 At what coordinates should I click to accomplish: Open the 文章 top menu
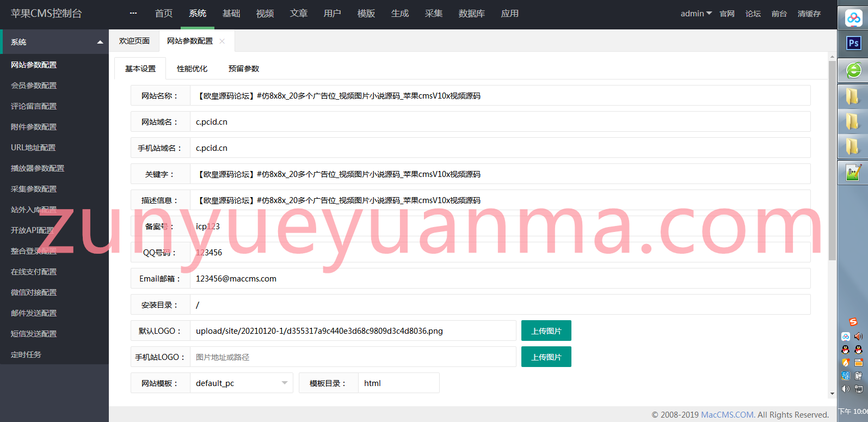[x=299, y=14]
